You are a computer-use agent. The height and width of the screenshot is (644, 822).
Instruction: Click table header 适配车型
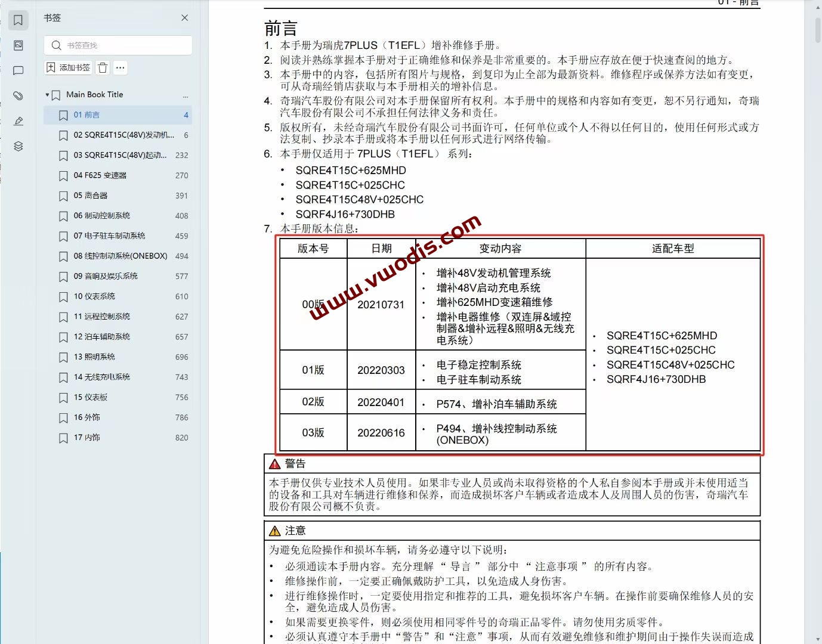[x=673, y=249]
